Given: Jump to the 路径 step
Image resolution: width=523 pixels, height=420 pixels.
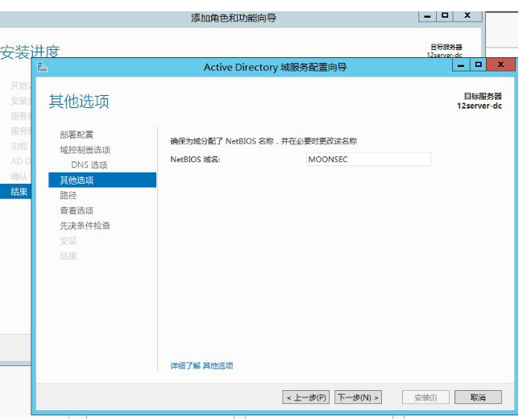Looking at the screenshot, I should [68, 195].
